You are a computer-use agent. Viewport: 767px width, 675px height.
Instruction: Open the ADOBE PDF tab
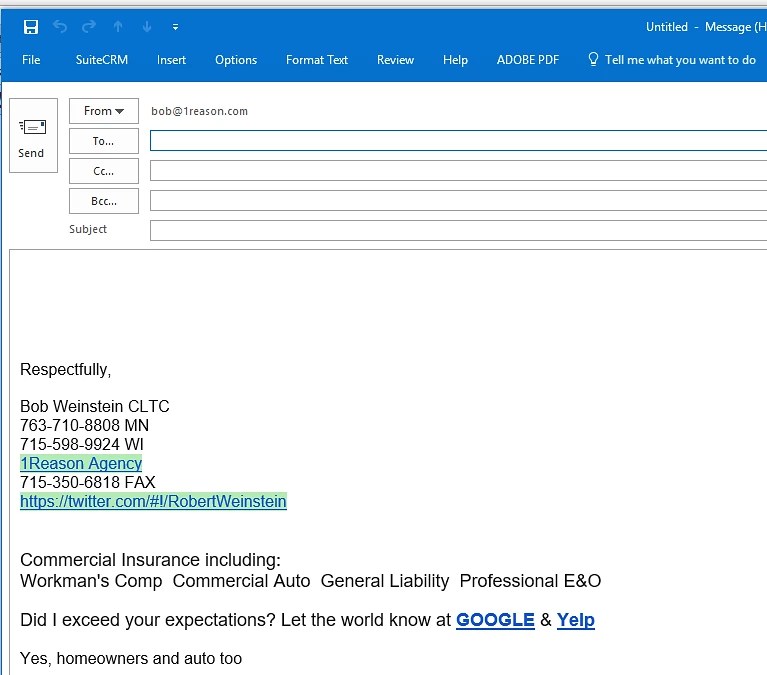[x=528, y=60]
